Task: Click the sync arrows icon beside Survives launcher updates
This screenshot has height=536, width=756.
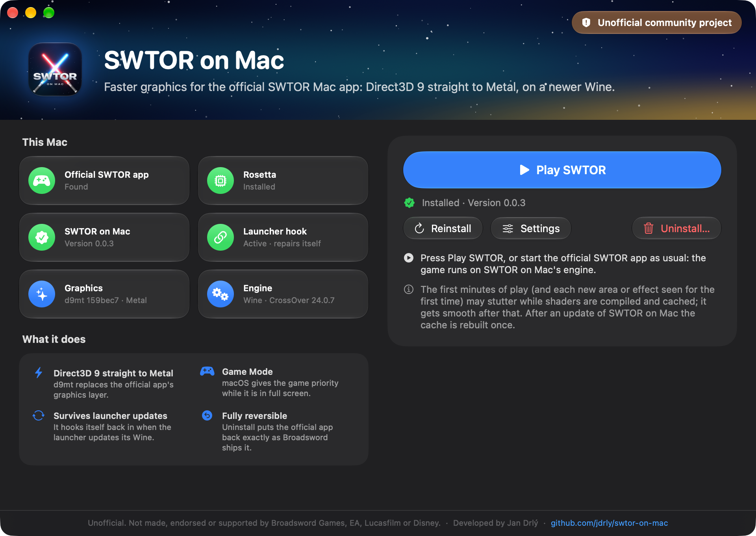Action: [x=39, y=415]
